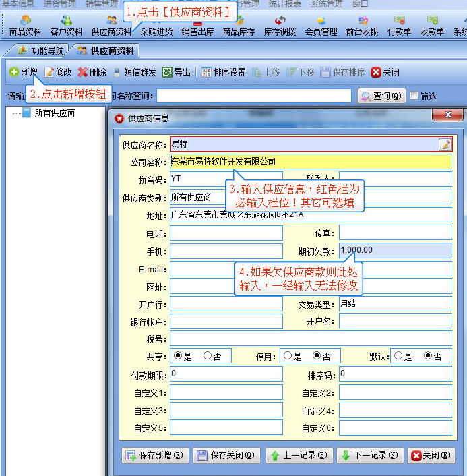This screenshot has width=467, height=476.
Task: Go to 下一记录(N) next record
Action: click(370, 455)
